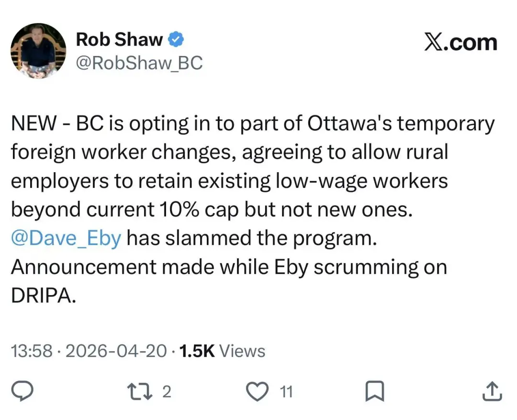Click the "has slammed the program." sentence
Image resolution: width=517 pixels, height=420 pixels.
252,238
